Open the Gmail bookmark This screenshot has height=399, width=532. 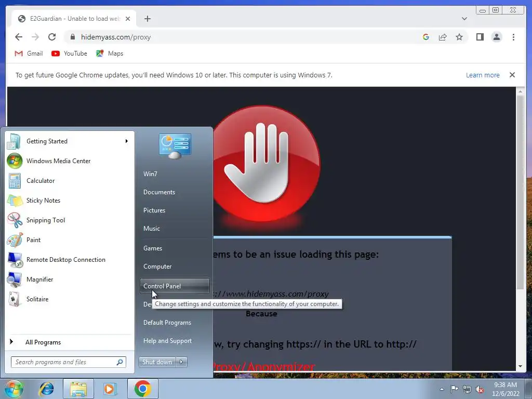point(29,54)
